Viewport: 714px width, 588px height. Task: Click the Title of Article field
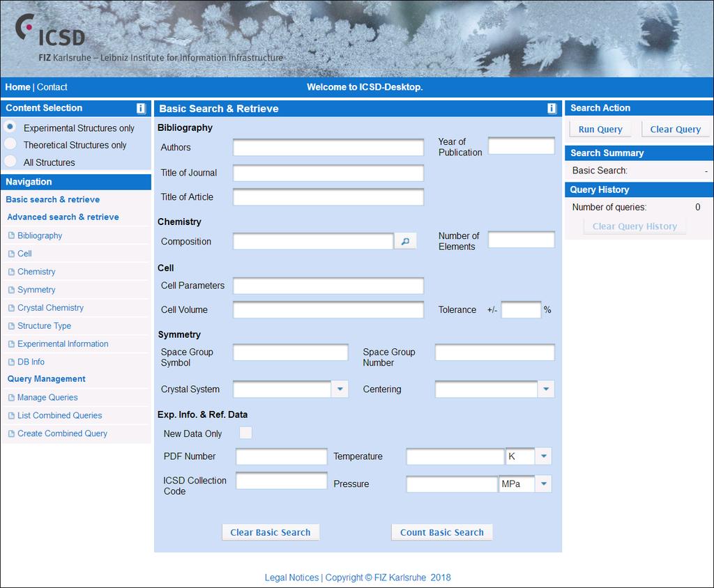pos(328,197)
